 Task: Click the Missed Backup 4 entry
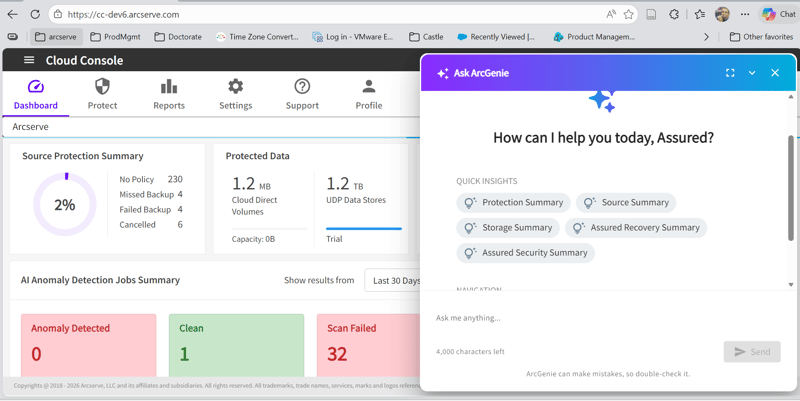click(x=151, y=194)
